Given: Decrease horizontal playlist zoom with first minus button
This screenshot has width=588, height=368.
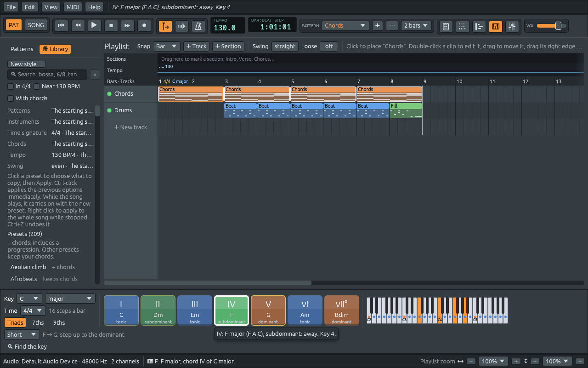Looking at the screenshot, I should click(x=471, y=362).
